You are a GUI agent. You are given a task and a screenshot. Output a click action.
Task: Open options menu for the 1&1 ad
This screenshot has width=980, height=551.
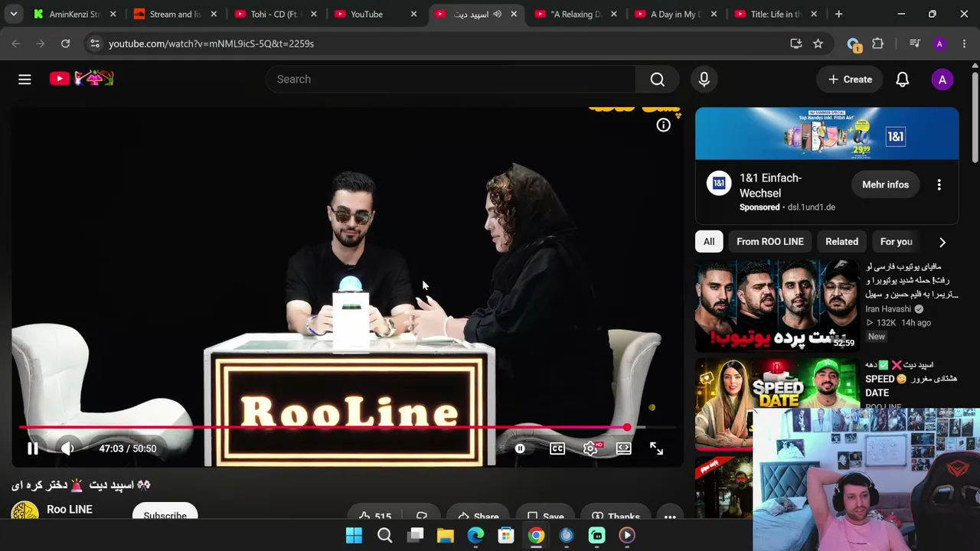click(x=939, y=184)
